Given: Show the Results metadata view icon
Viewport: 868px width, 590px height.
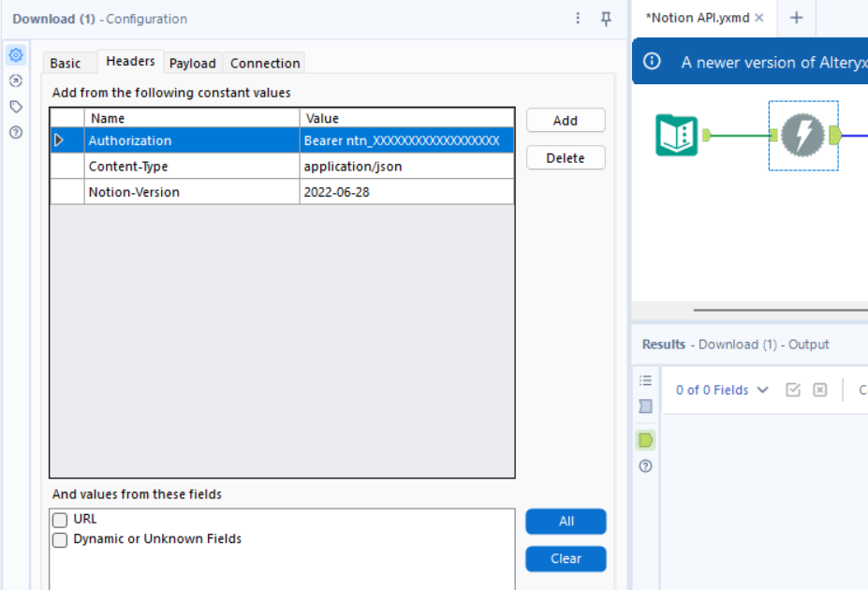Looking at the screenshot, I should [x=645, y=406].
